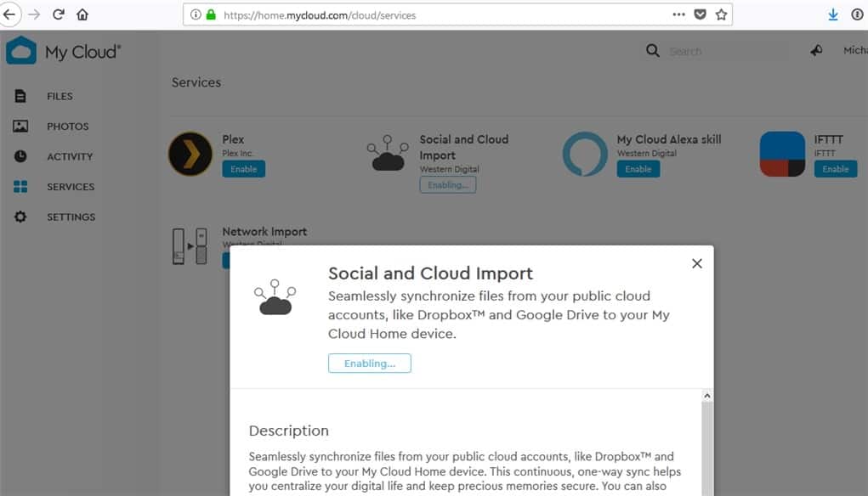Click the browser address bar URL
Viewport: 868px width, 496px height.
pos(320,15)
